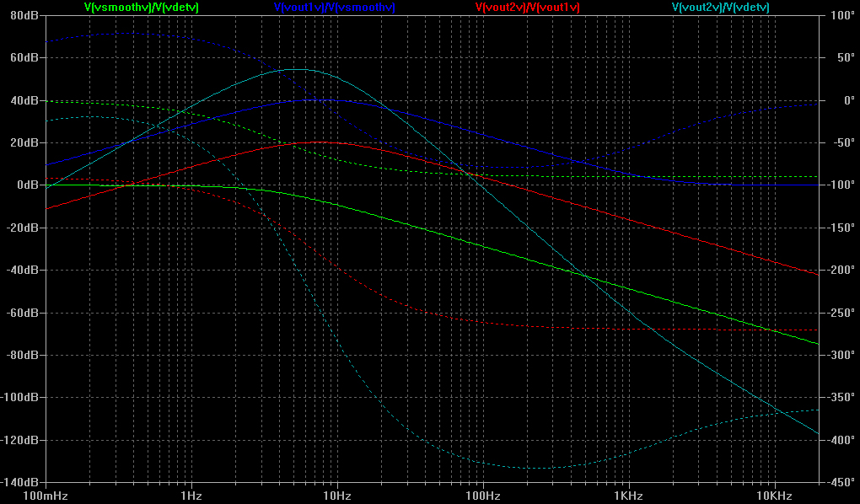Click the -200° phase axis label
Screen dimensions: 860x504
tap(840, 270)
